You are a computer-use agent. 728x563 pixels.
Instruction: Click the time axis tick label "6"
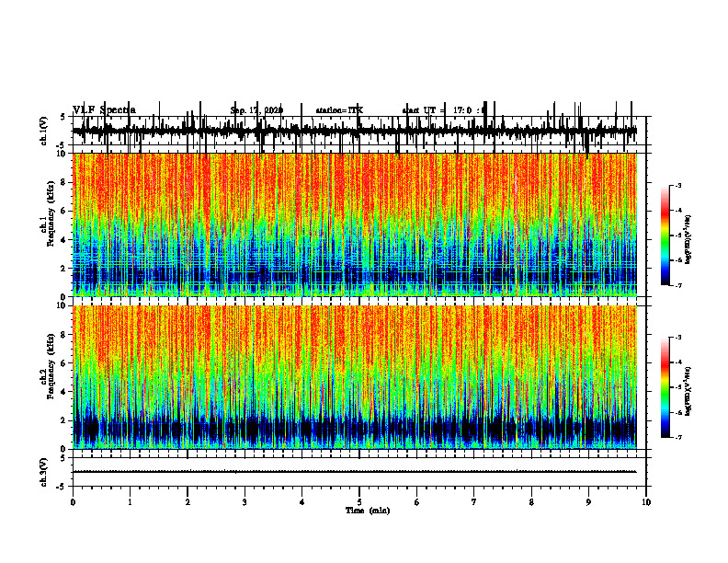click(x=417, y=502)
